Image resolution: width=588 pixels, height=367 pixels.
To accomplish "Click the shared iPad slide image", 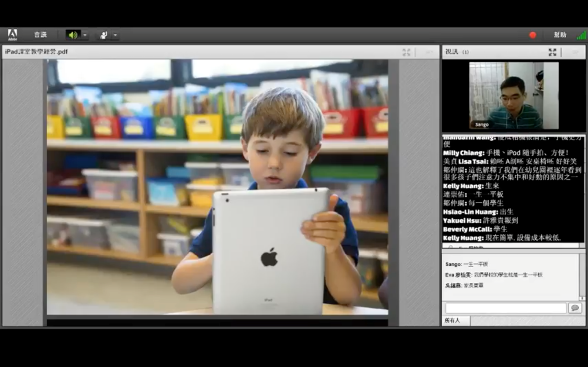I will (217, 187).
